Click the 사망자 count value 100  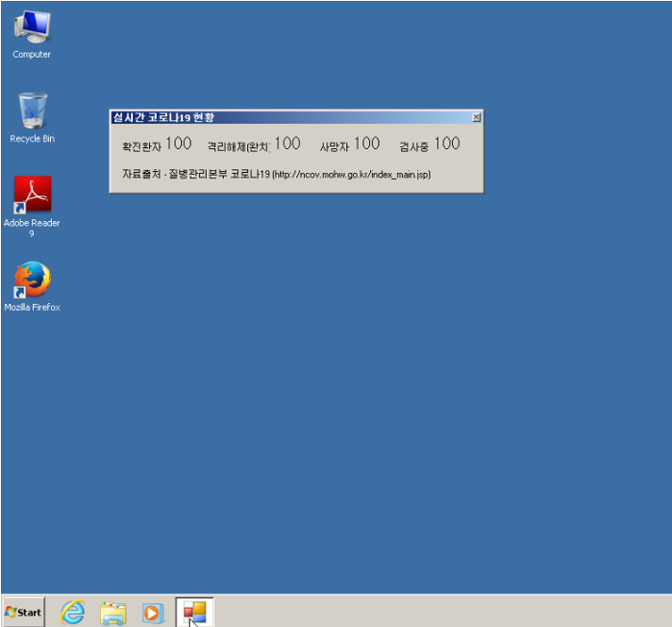(366, 144)
